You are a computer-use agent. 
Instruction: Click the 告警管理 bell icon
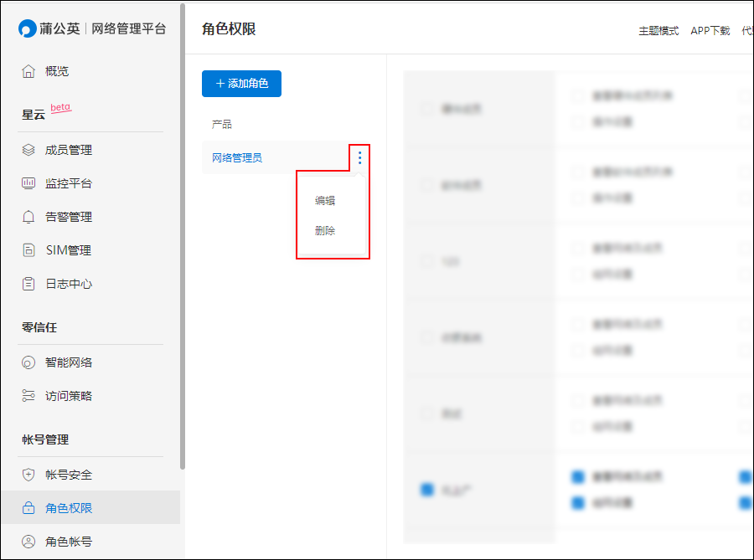[x=28, y=217]
